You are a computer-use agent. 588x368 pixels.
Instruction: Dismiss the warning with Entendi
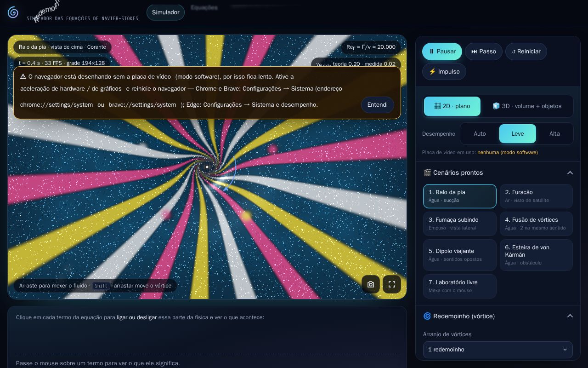tap(378, 105)
